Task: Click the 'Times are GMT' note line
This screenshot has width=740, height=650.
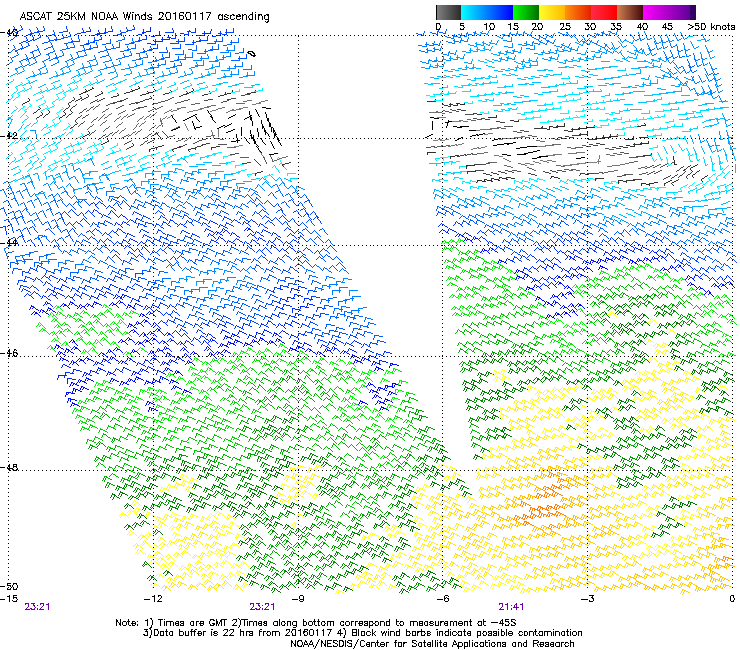Action: pyautogui.click(x=316, y=623)
